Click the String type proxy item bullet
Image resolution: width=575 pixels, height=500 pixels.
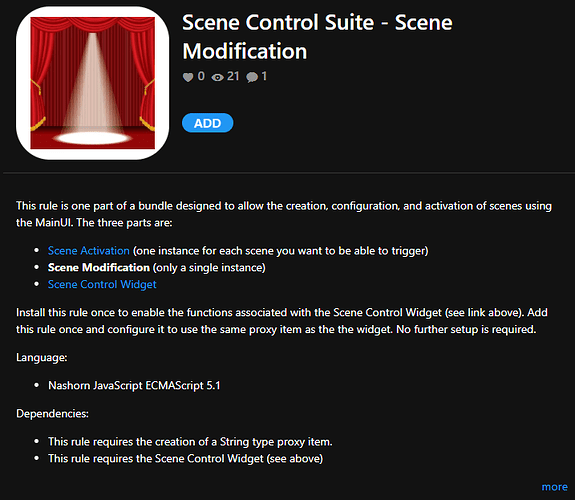tap(190, 442)
